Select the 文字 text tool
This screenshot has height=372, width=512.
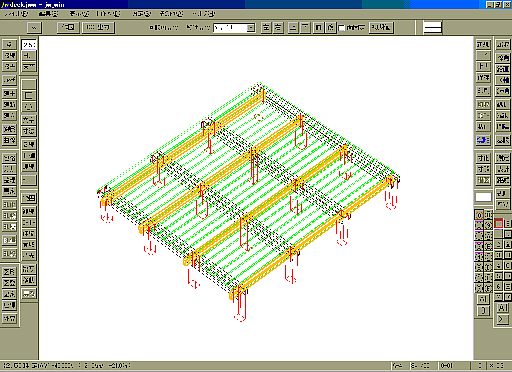click(29, 120)
